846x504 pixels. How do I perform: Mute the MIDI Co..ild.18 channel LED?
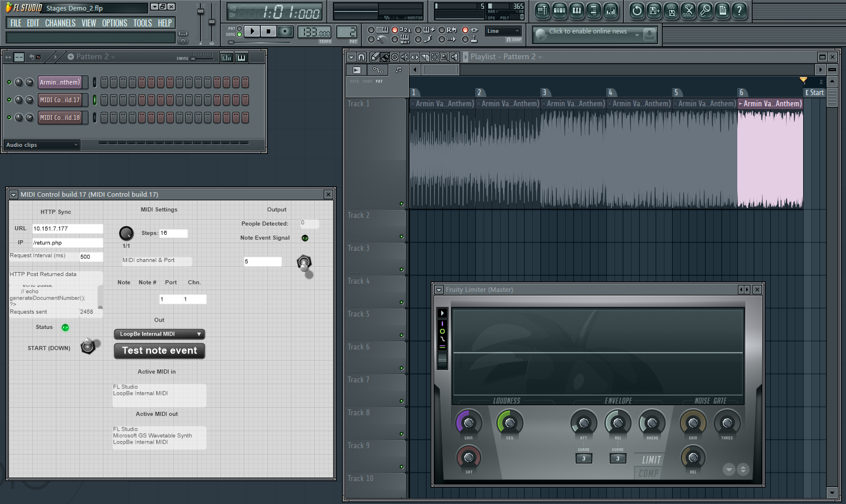click(x=9, y=117)
